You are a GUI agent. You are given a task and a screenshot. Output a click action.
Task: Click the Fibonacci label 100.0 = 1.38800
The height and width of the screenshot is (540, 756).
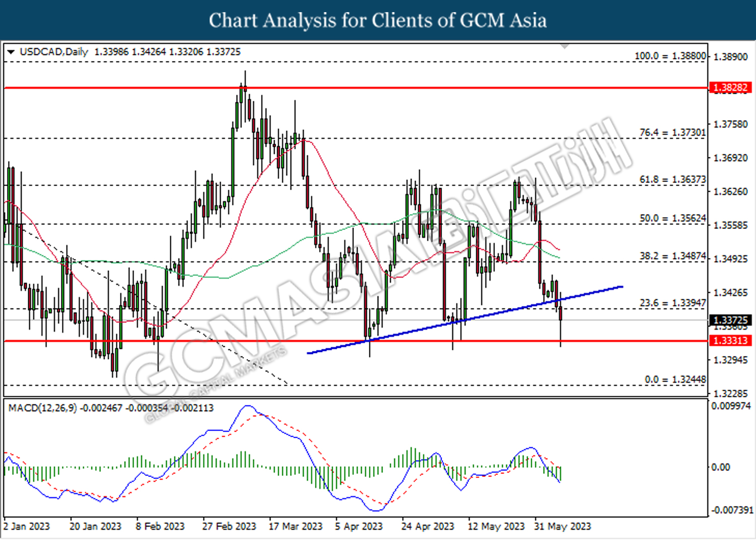point(670,56)
